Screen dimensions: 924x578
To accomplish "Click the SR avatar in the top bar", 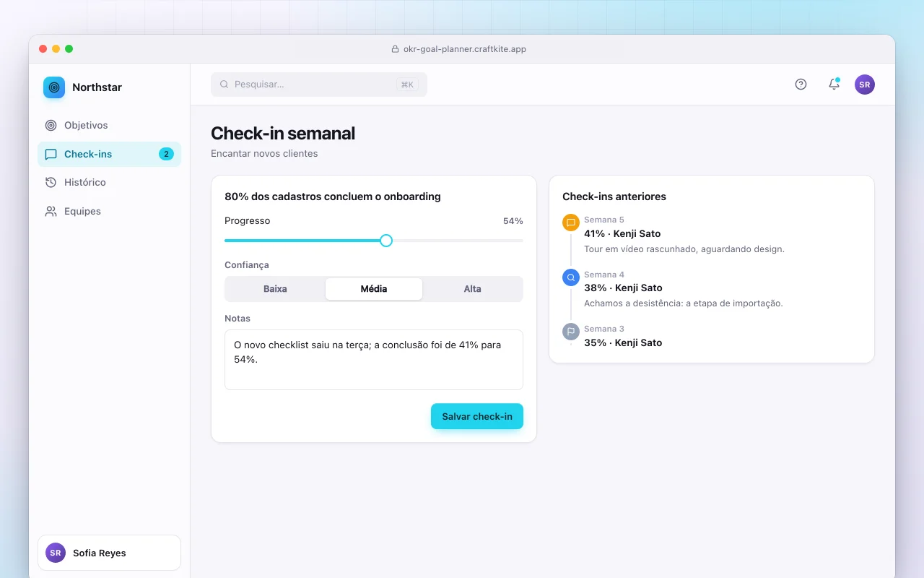I will [865, 85].
